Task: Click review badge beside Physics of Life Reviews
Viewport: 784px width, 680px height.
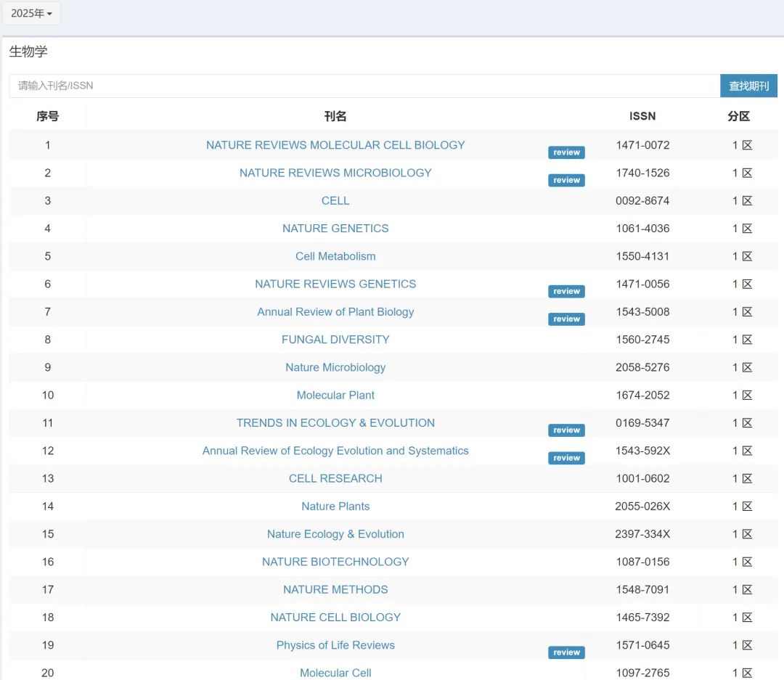Action: 566,652
